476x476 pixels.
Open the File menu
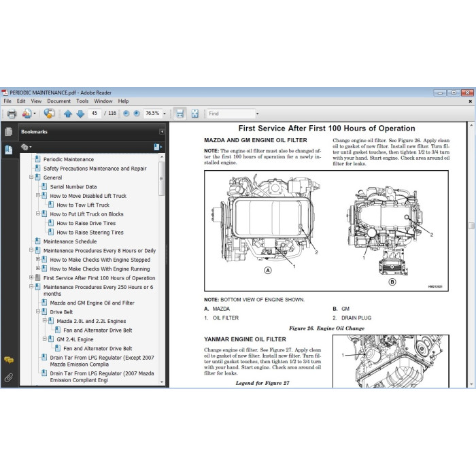[7, 101]
